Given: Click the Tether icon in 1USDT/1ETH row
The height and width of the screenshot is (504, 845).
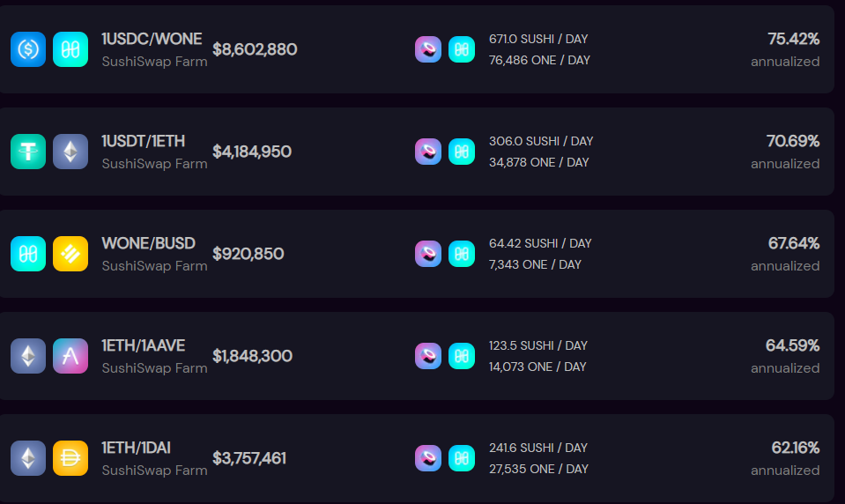Looking at the screenshot, I should point(28,152).
